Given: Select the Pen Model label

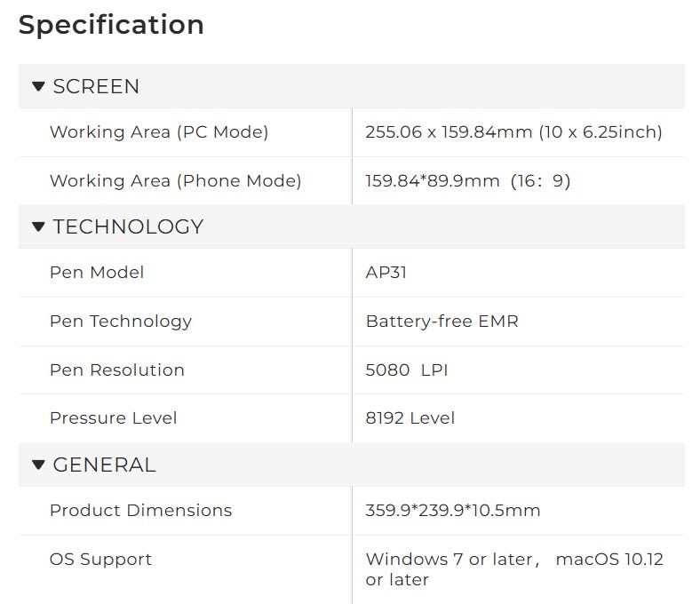Looking at the screenshot, I should click(x=97, y=273).
